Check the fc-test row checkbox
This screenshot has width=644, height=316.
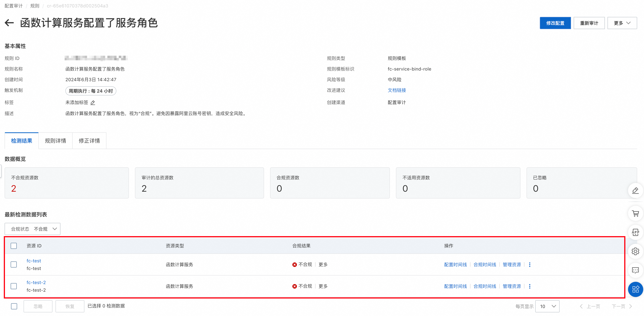14,264
